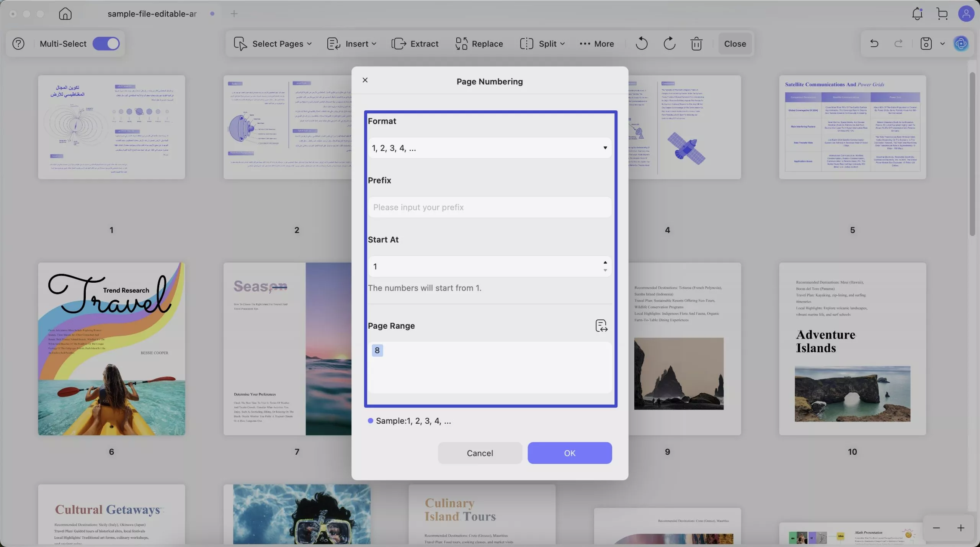The height and width of the screenshot is (547, 980).
Task: Click the trash delete pages icon
Action: pos(696,44)
